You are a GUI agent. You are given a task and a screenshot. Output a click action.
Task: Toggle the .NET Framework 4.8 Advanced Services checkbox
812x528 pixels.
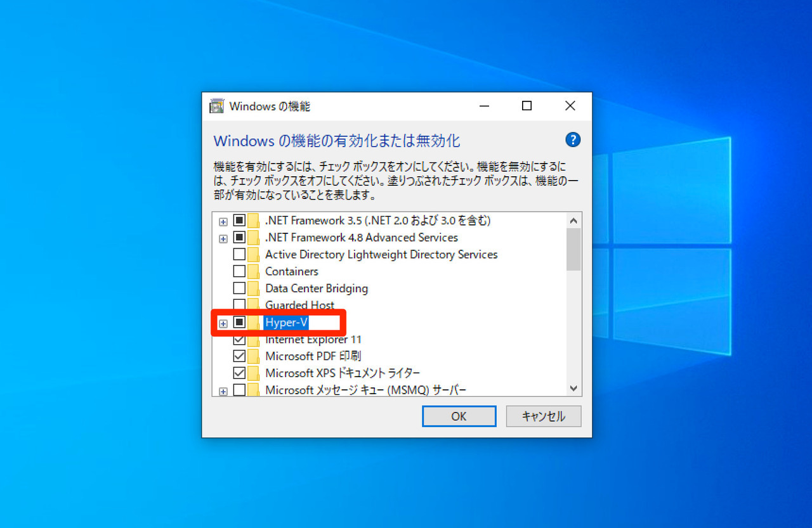[239, 238]
